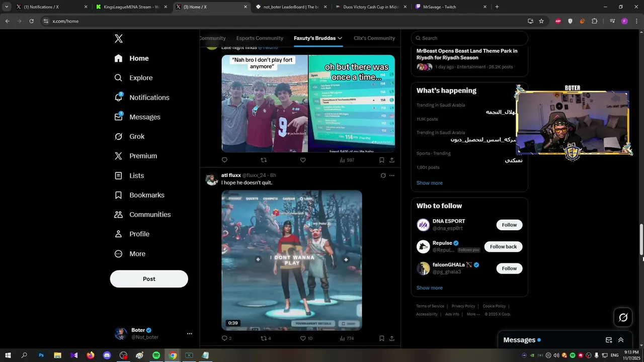This screenshot has height=362, width=644.
Task: Open the Privacy Policy link
Action: coord(463,306)
